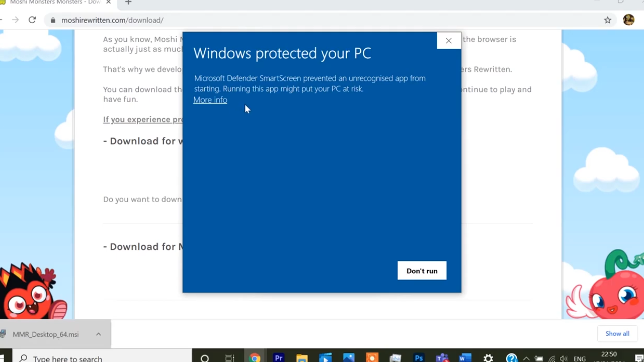
Task: Close the Windows protected your PC dialog
Action: 449,41
